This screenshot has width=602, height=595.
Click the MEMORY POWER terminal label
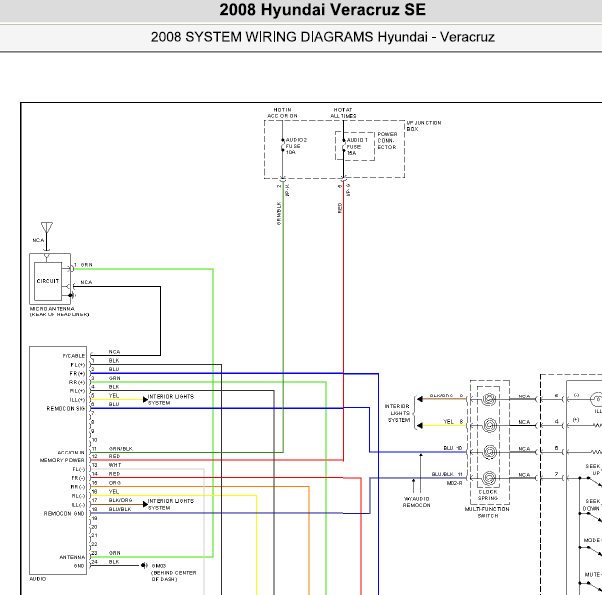[x=62, y=460]
